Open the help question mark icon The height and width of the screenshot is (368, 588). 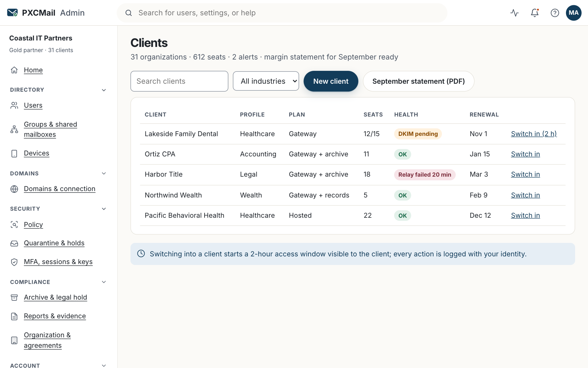click(x=555, y=13)
